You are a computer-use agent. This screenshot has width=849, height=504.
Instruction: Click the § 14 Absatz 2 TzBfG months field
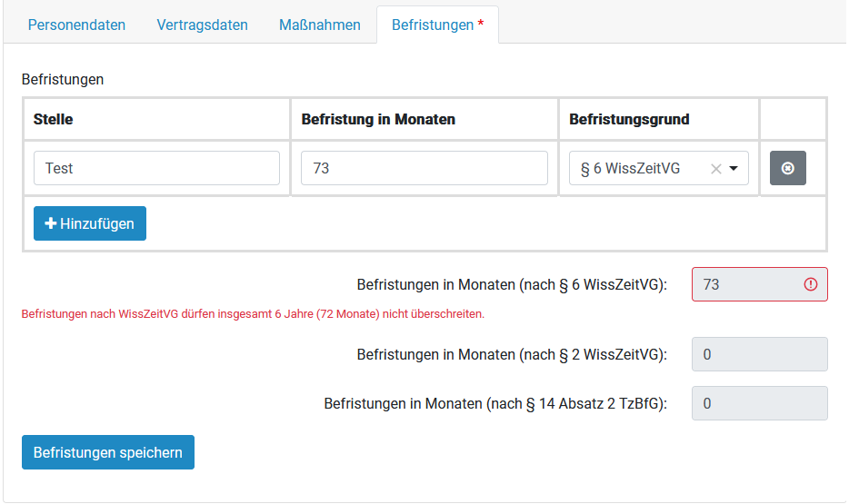759,403
